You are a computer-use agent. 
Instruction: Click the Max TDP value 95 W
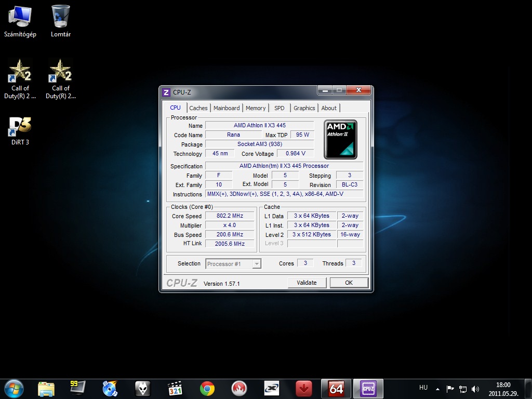pos(302,135)
